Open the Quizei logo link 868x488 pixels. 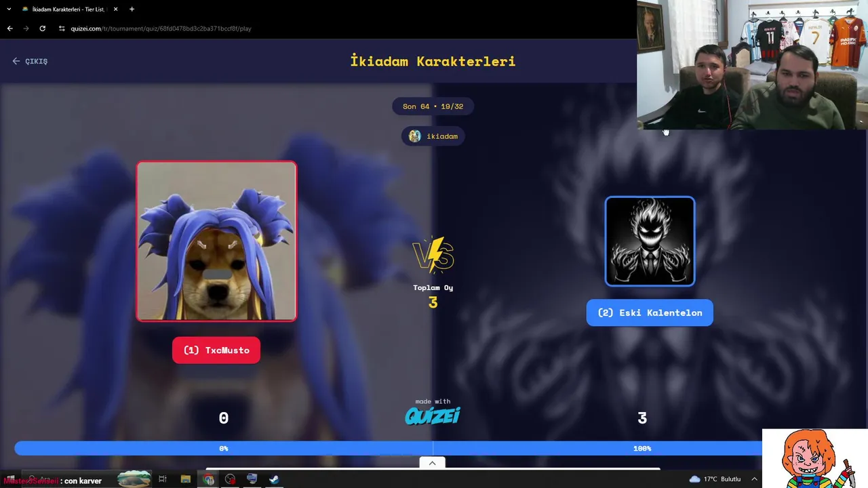click(433, 415)
